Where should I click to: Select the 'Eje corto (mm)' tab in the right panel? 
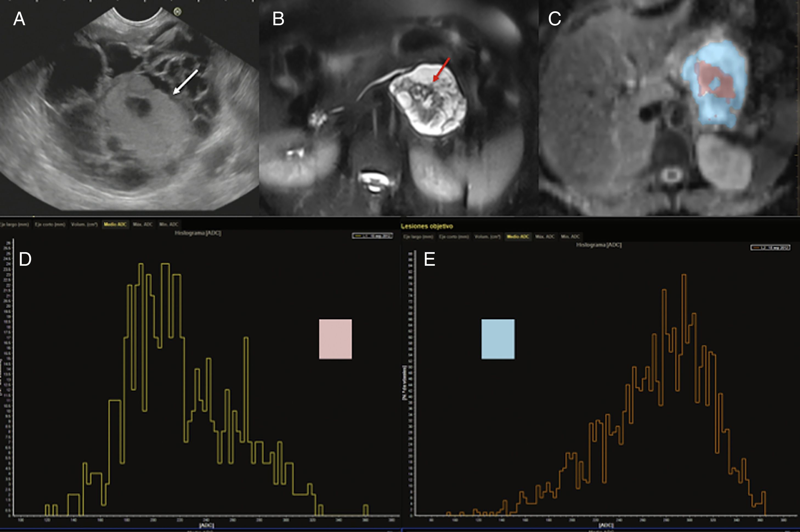(x=454, y=236)
